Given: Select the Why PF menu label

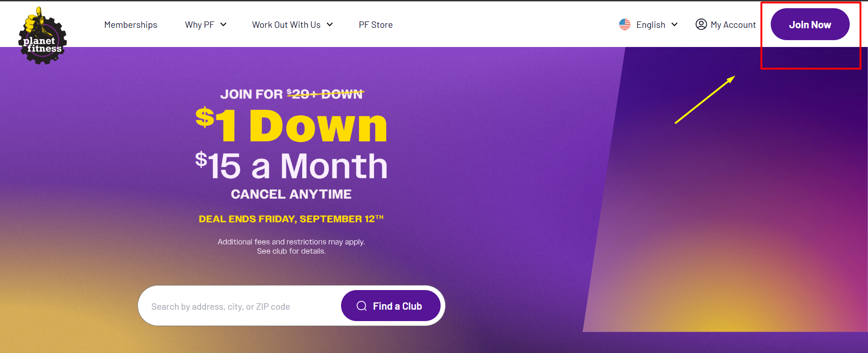Looking at the screenshot, I should coord(200,25).
